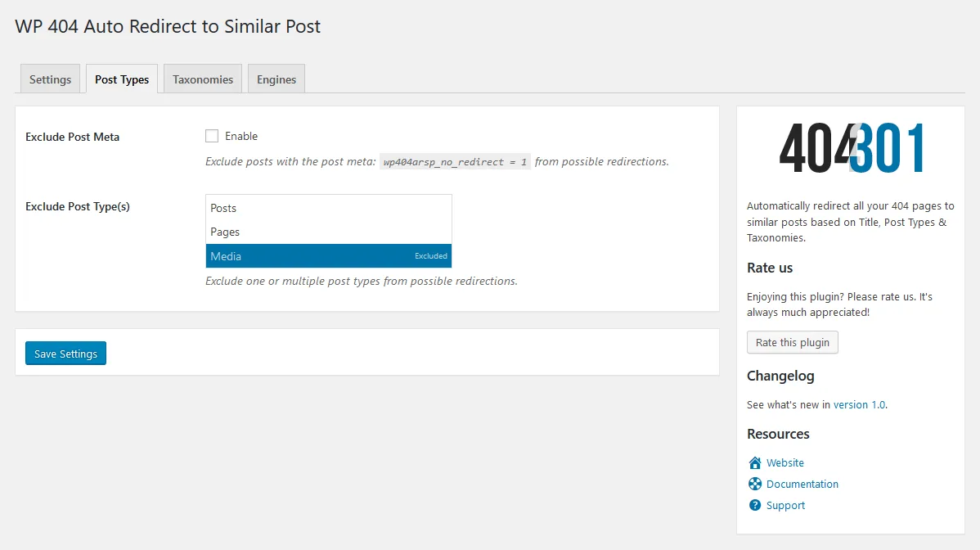This screenshot has width=980, height=550.
Task: Click the Save Settings button
Action: pyautogui.click(x=65, y=353)
